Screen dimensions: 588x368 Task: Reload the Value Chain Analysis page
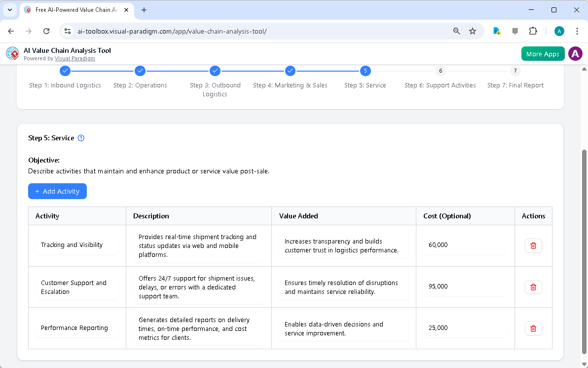click(46, 31)
